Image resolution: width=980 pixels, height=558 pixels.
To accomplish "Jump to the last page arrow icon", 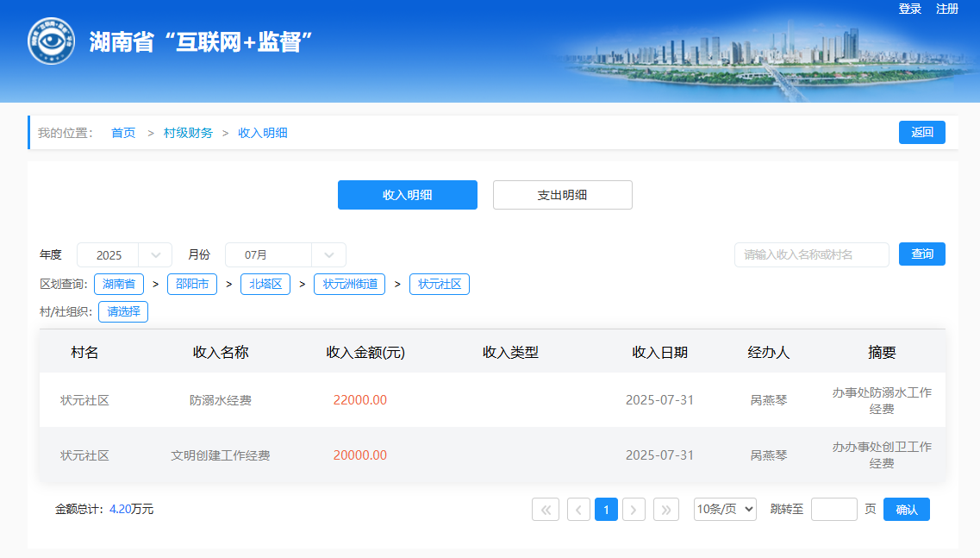I will [x=665, y=510].
